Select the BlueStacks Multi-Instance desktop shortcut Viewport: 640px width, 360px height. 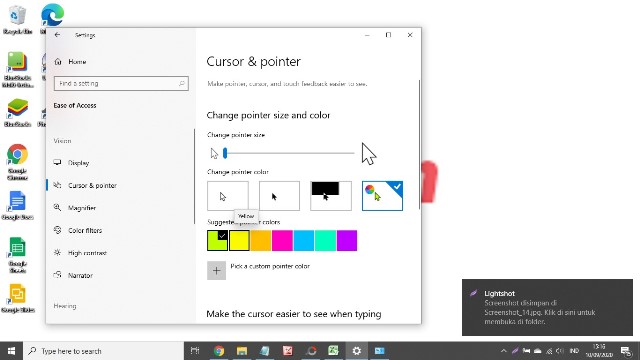(17, 70)
